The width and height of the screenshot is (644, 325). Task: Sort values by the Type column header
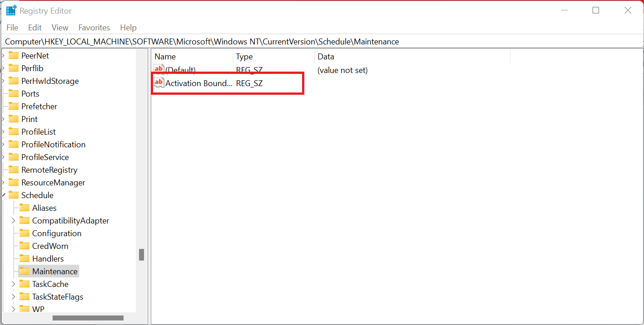tap(274, 57)
